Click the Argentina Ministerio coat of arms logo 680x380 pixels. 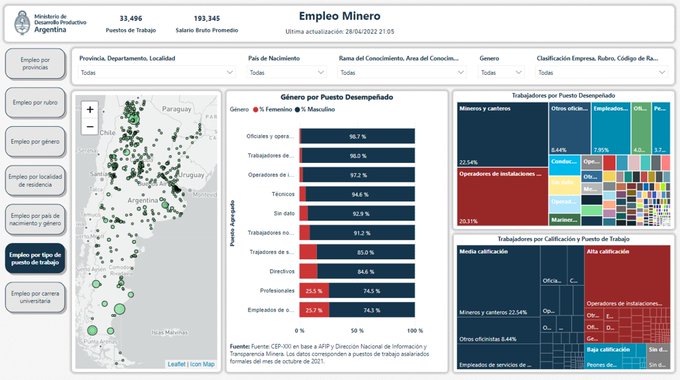tap(22, 23)
